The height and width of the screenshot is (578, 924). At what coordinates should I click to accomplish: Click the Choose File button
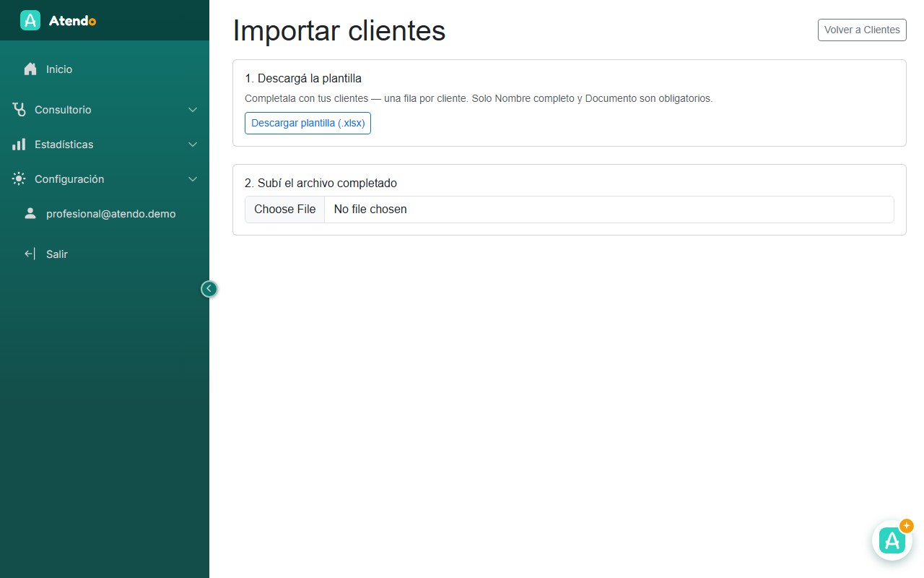click(x=285, y=210)
